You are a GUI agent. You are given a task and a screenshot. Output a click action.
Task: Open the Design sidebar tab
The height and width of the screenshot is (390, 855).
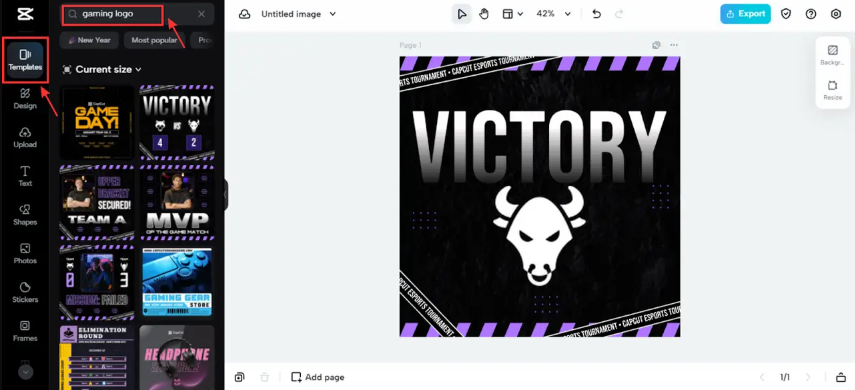(25, 99)
